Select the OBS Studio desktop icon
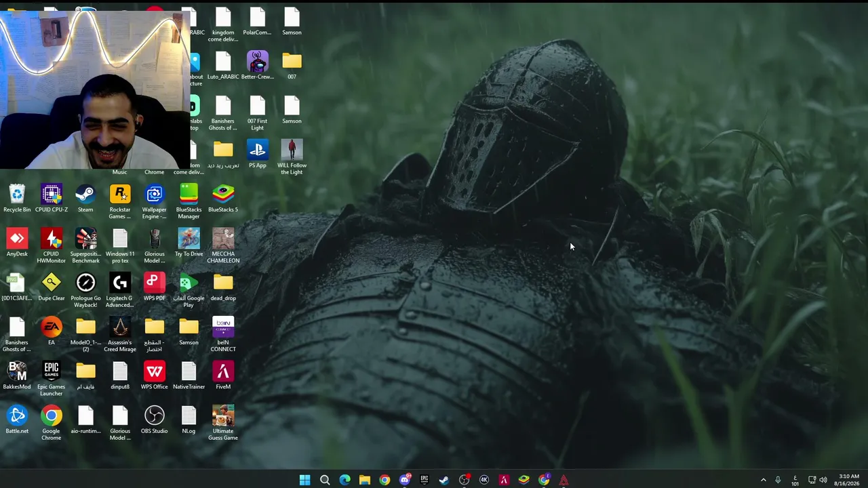This screenshot has width=868, height=488. pyautogui.click(x=155, y=420)
